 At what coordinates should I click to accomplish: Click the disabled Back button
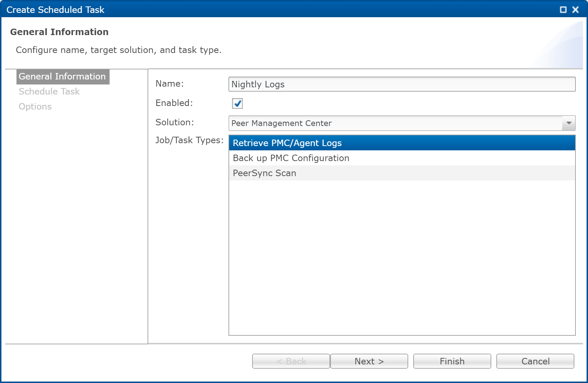(290, 361)
